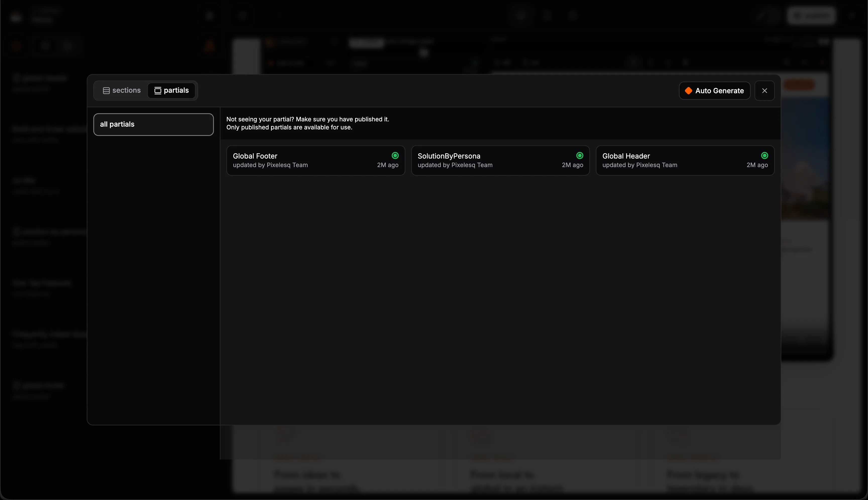868x500 pixels.
Task: Click Global Header's green status indicator
Action: pyautogui.click(x=764, y=156)
